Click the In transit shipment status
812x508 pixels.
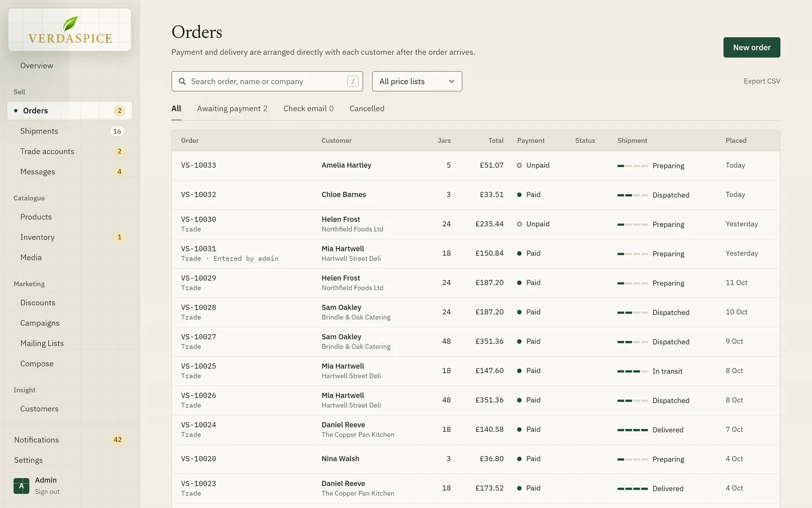pos(667,371)
